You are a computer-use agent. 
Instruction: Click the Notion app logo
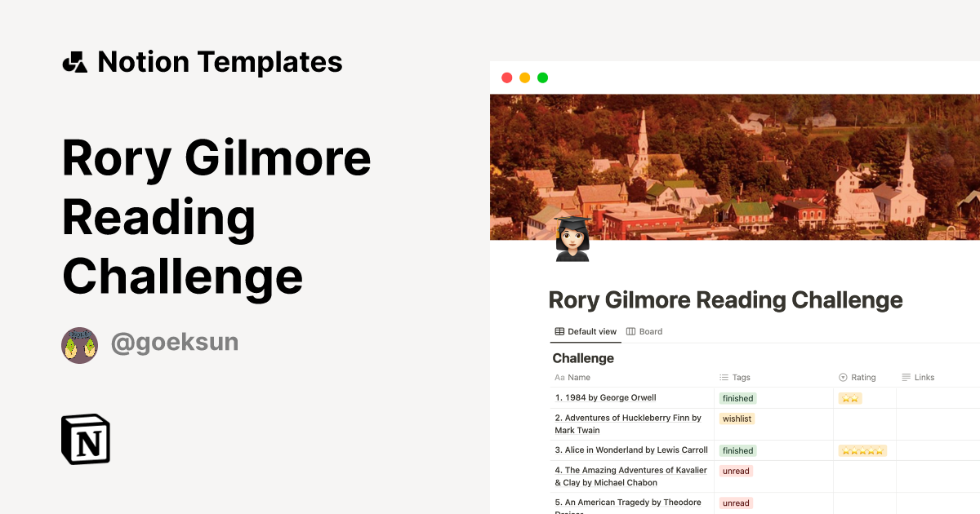pos(84,439)
